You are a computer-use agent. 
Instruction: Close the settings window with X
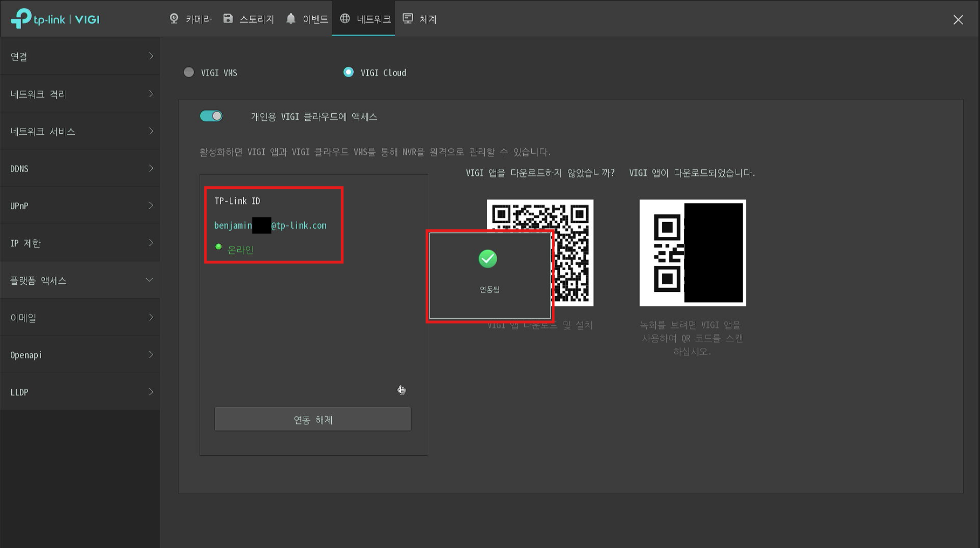pyautogui.click(x=958, y=20)
